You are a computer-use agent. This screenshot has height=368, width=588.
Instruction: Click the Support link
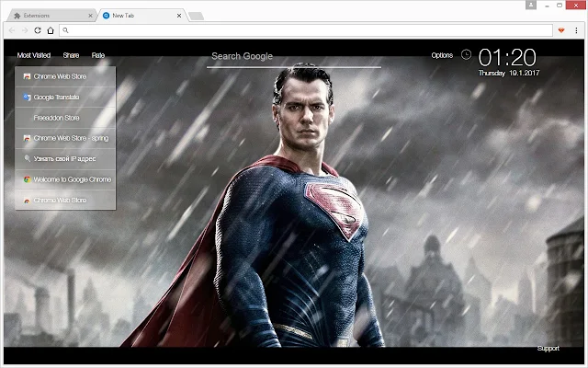[548, 349]
